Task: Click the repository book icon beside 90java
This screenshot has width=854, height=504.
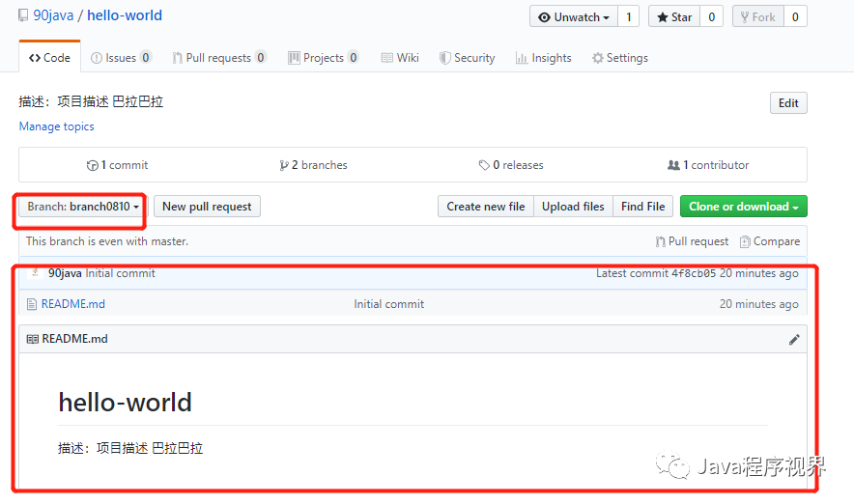Action: pos(23,15)
